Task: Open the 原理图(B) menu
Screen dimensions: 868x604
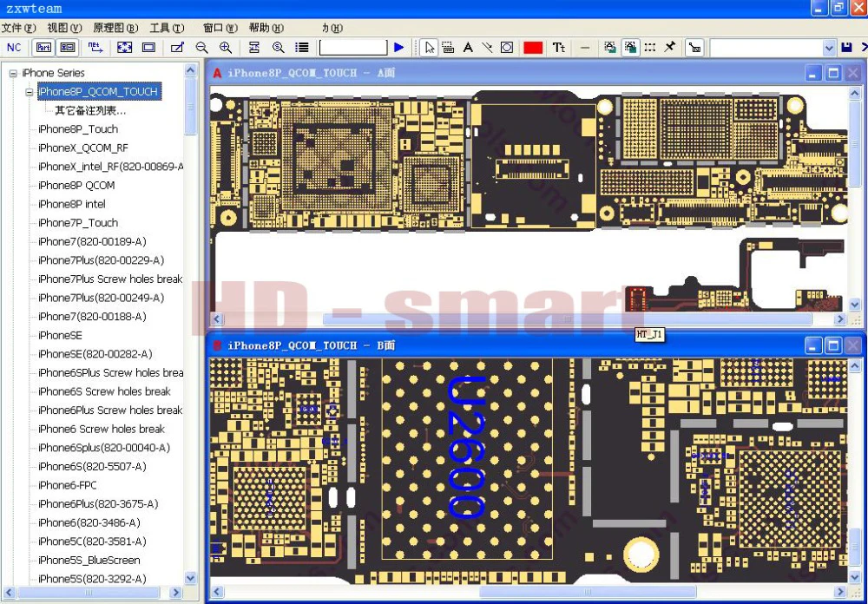Action: [x=115, y=28]
